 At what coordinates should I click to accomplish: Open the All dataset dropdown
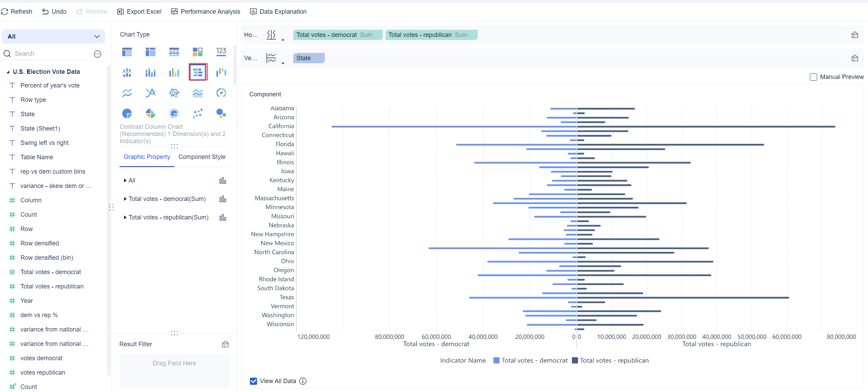click(54, 37)
